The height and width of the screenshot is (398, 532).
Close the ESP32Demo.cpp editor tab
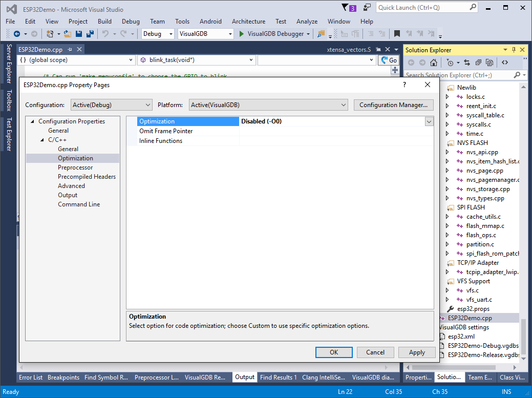[79, 50]
